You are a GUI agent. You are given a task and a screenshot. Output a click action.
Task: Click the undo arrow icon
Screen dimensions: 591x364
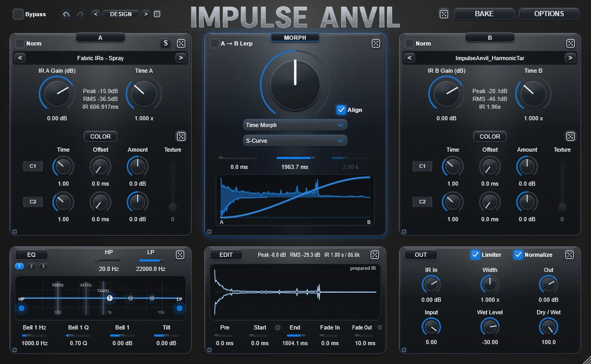click(66, 14)
